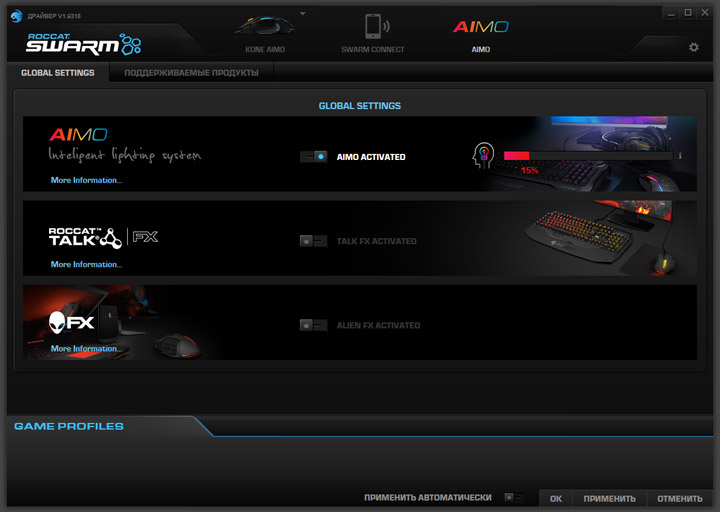
Task: Select the AIMO logo tab in header
Action: point(480,27)
